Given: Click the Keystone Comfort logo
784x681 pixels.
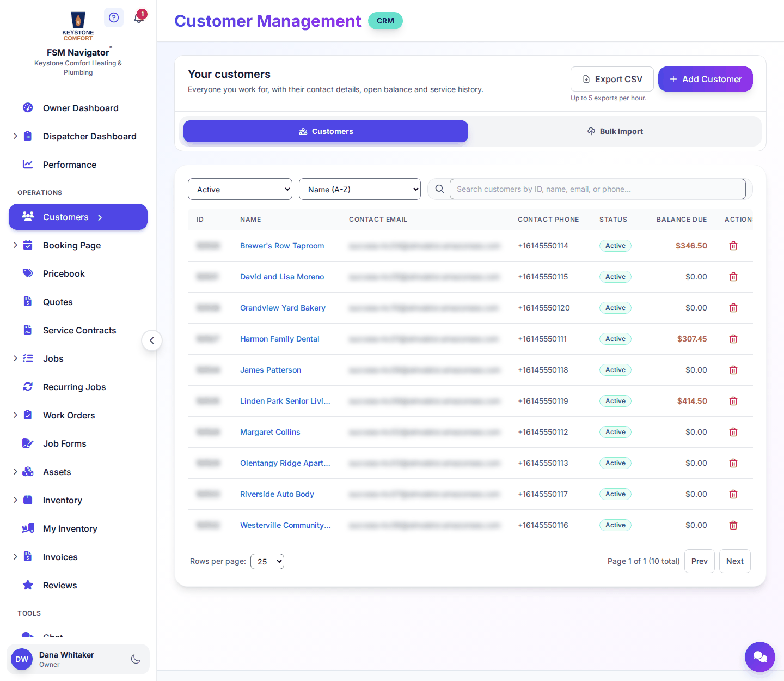Looking at the screenshot, I should point(78,26).
